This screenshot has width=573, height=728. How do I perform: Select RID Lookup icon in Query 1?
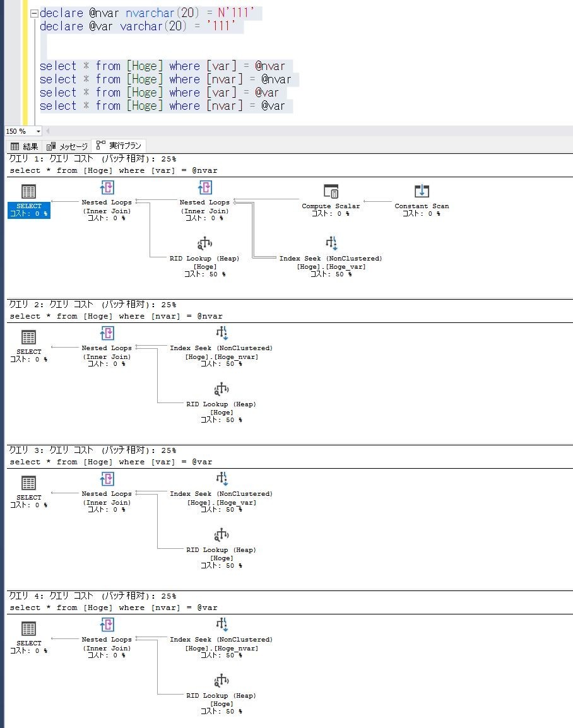coord(204,244)
